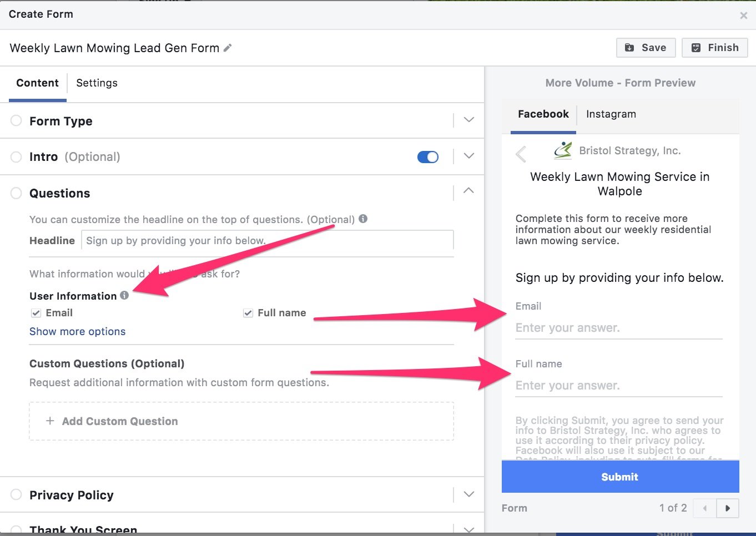Click the Bristol Strategy logo in preview

click(563, 150)
